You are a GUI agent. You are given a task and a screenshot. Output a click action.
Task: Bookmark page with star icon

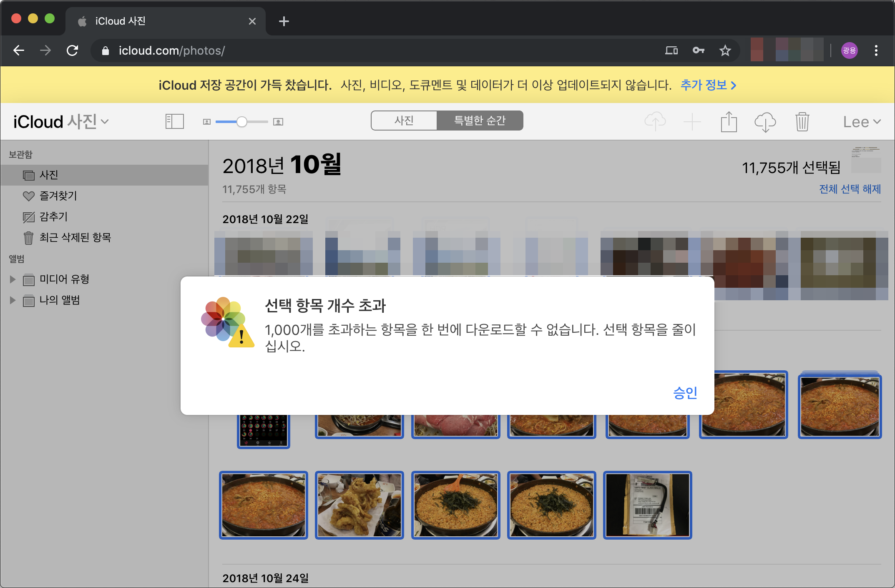[x=725, y=51]
